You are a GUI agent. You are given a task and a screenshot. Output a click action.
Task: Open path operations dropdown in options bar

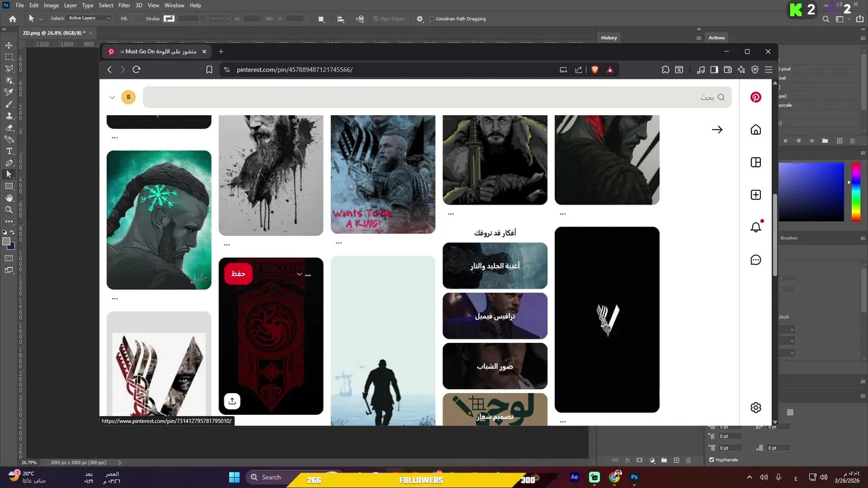(322, 19)
